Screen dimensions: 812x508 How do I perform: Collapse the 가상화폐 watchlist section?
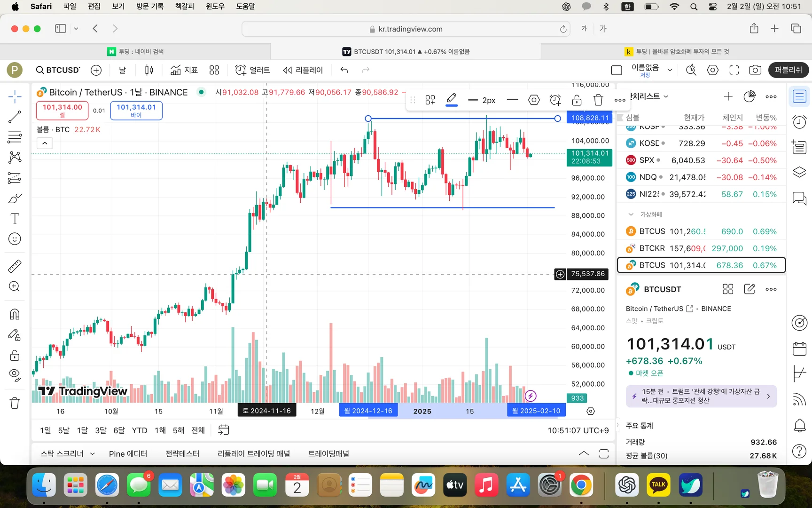click(x=631, y=214)
